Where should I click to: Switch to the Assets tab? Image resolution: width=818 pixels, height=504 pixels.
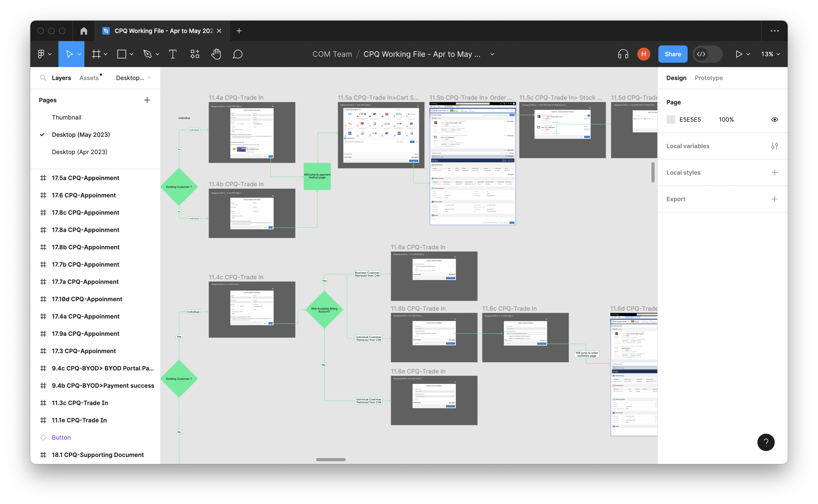[x=89, y=78]
